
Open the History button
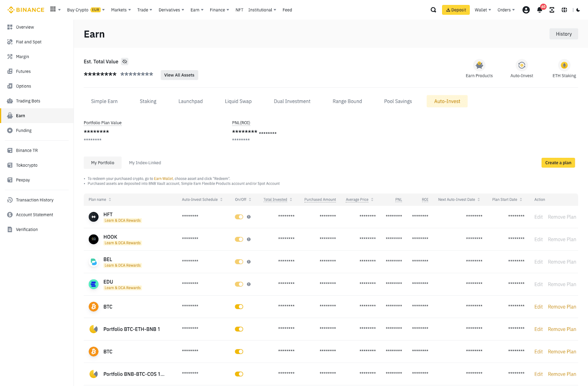pyautogui.click(x=564, y=34)
